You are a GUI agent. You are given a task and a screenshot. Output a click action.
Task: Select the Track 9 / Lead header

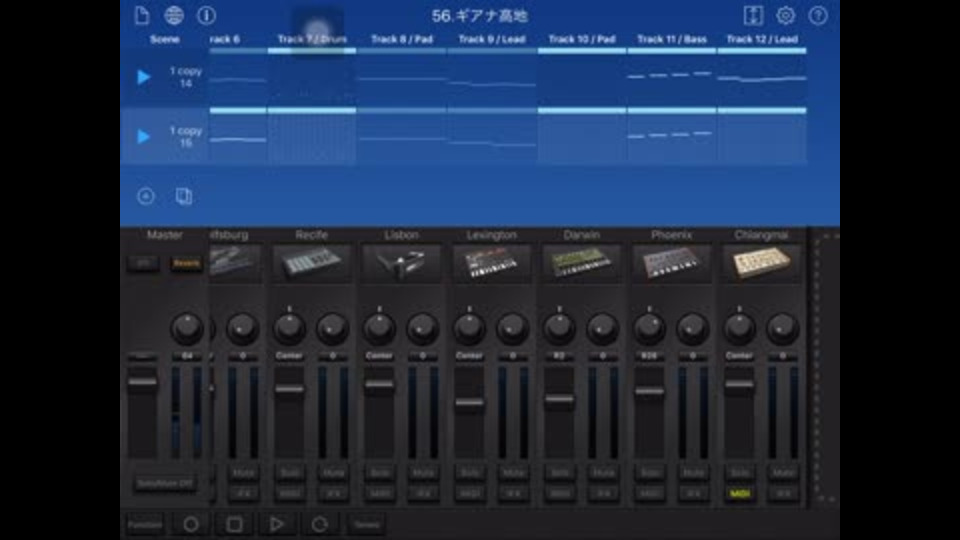click(492, 39)
